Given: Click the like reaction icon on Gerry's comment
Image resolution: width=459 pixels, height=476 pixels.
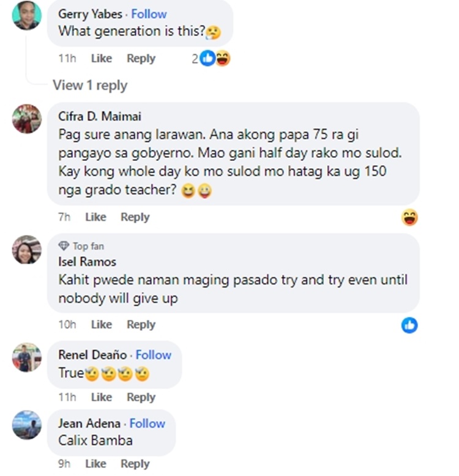Looking at the screenshot, I should [208, 59].
